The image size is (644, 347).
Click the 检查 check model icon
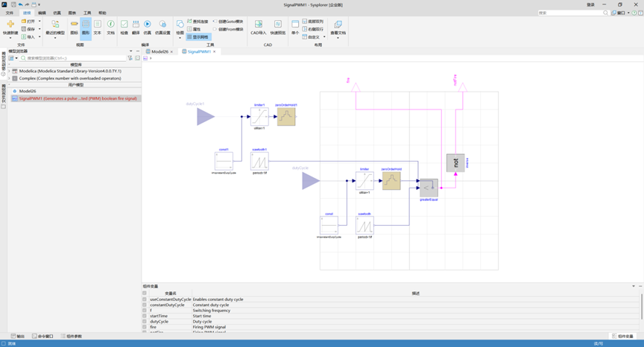coord(124,27)
